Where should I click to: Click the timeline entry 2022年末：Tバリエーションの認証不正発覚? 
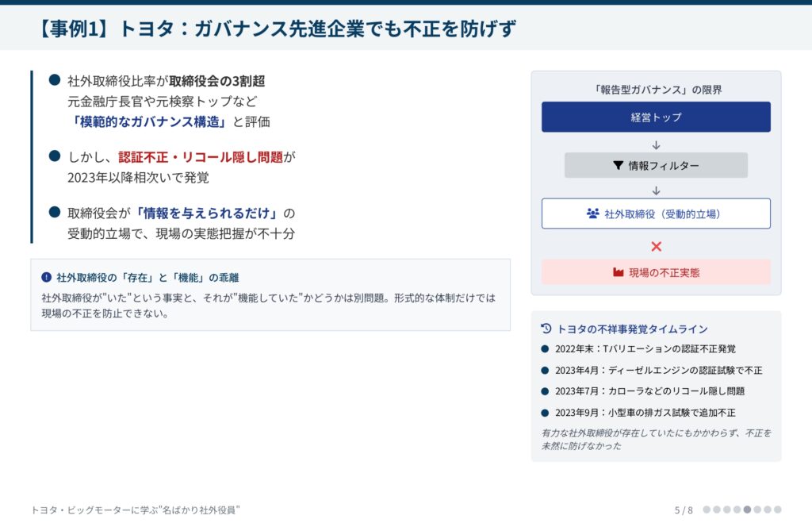point(645,349)
